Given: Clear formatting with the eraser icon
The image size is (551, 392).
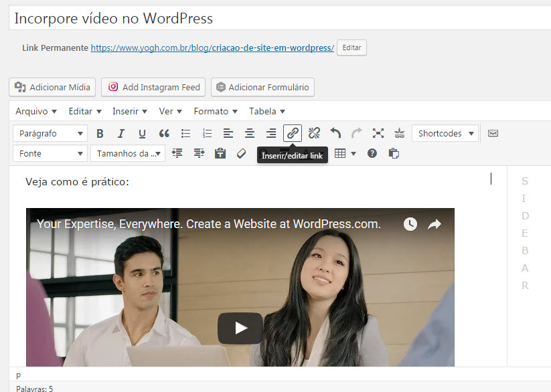Looking at the screenshot, I should pos(242,154).
